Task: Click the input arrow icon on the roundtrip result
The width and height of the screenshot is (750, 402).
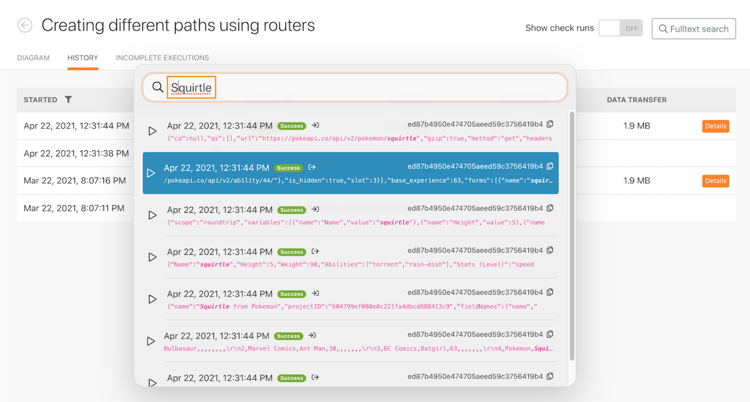Action: pos(315,209)
